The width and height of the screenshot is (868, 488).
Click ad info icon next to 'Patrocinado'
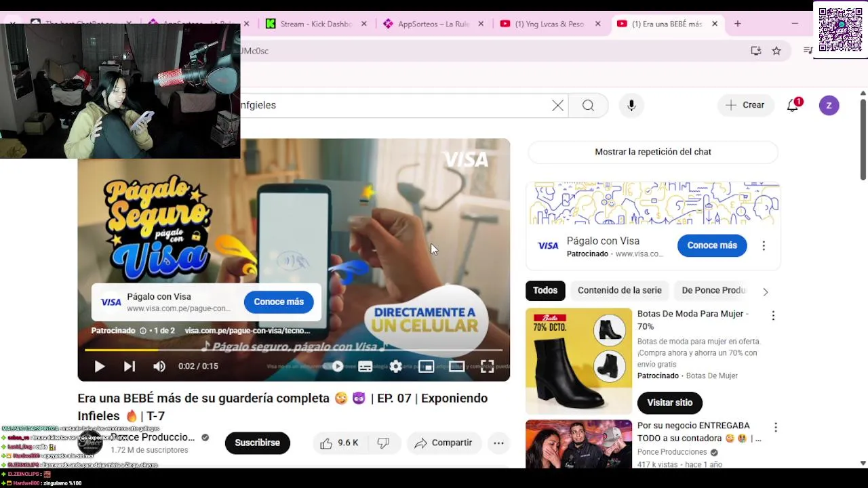tap(142, 331)
